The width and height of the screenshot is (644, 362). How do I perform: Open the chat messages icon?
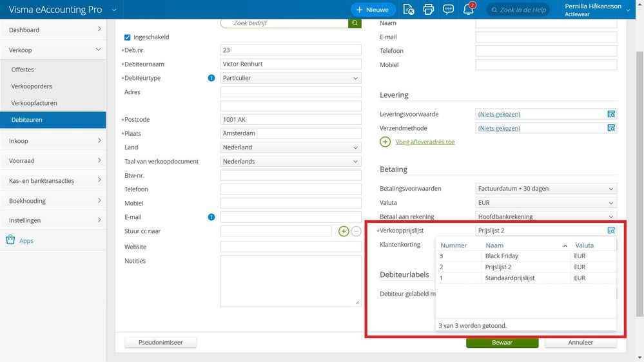tap(448, 10)
